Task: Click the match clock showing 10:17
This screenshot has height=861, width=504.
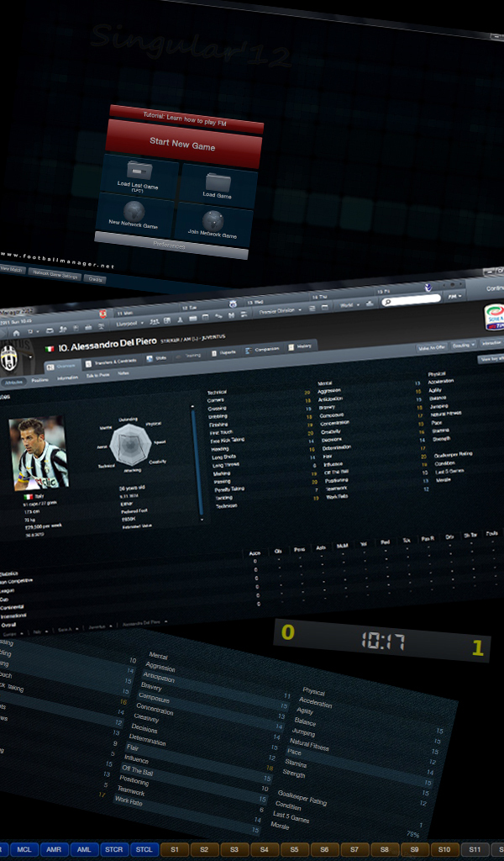Action: click(x=383, y=642)
